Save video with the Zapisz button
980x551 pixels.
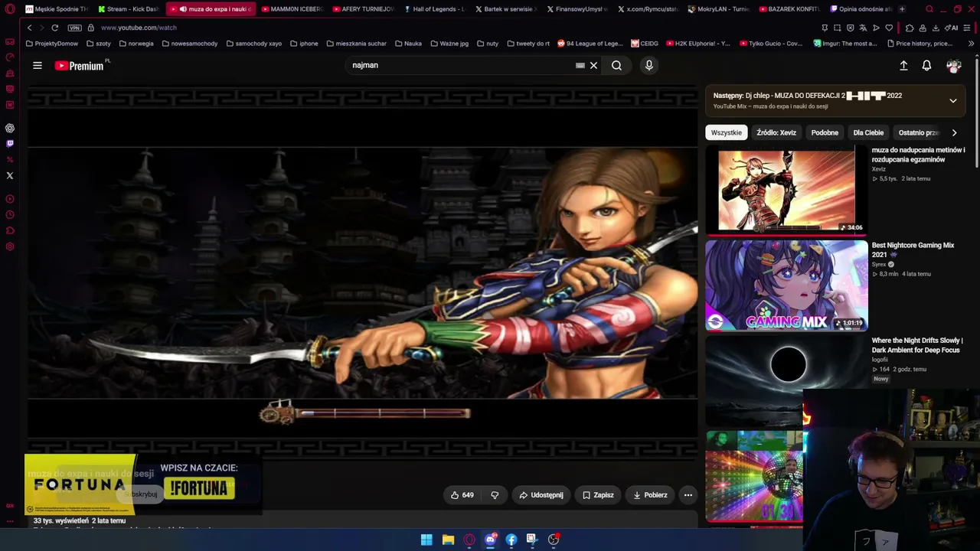point(598,495)
